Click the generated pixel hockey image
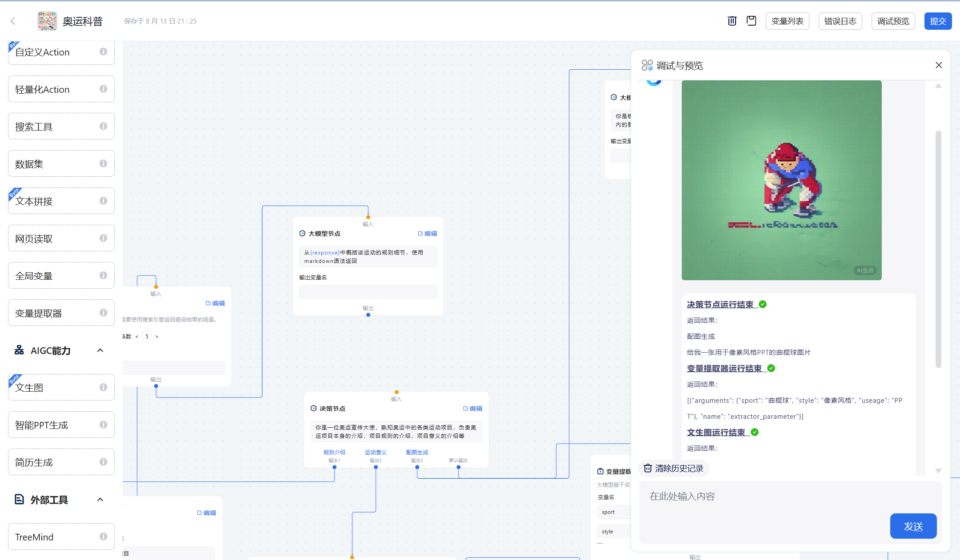960x560 pixels. tap(781, 180)
